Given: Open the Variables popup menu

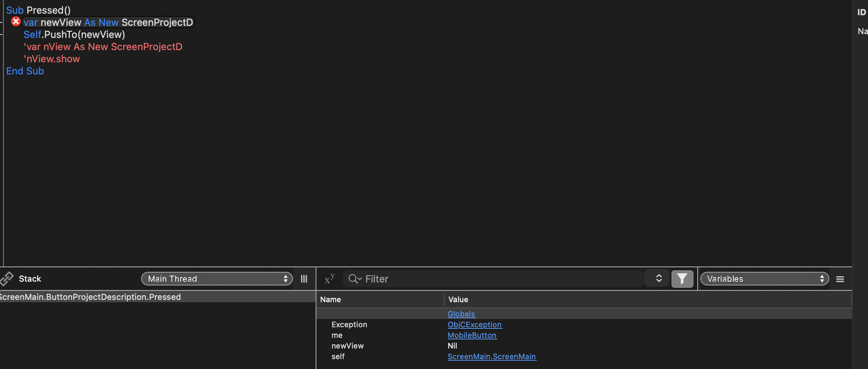Looking at the screenshot, I should (764, 279).
